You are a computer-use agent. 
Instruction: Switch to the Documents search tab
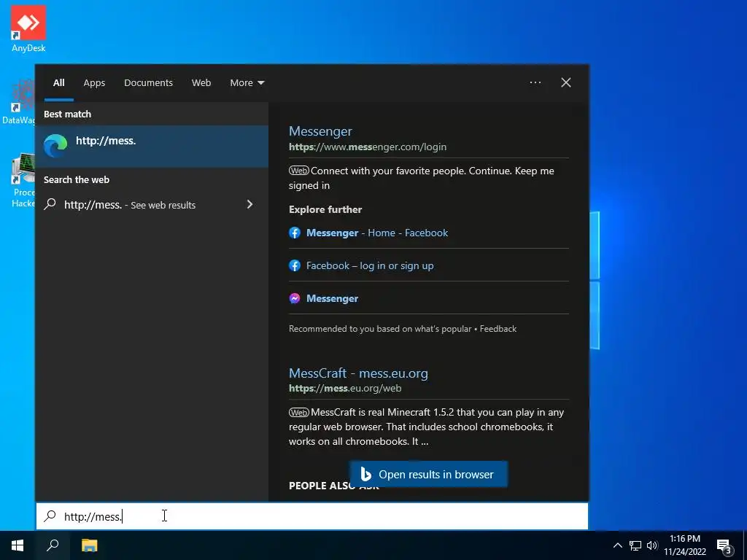(x=148, y=83)
